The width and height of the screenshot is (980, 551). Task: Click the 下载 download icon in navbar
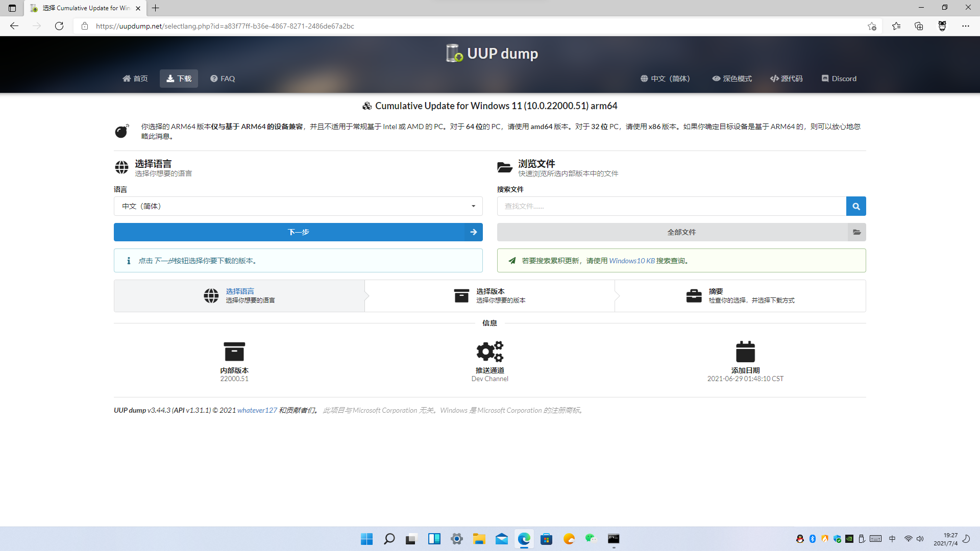coord(170,78)
